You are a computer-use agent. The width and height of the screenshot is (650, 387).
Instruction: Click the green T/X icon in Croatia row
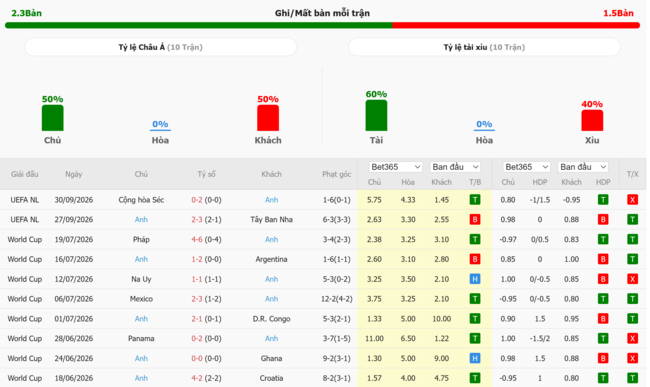coord(632,378)
